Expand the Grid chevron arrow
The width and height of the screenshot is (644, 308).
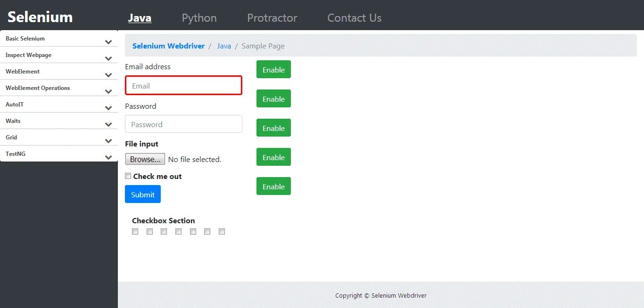tap(108, 141)
